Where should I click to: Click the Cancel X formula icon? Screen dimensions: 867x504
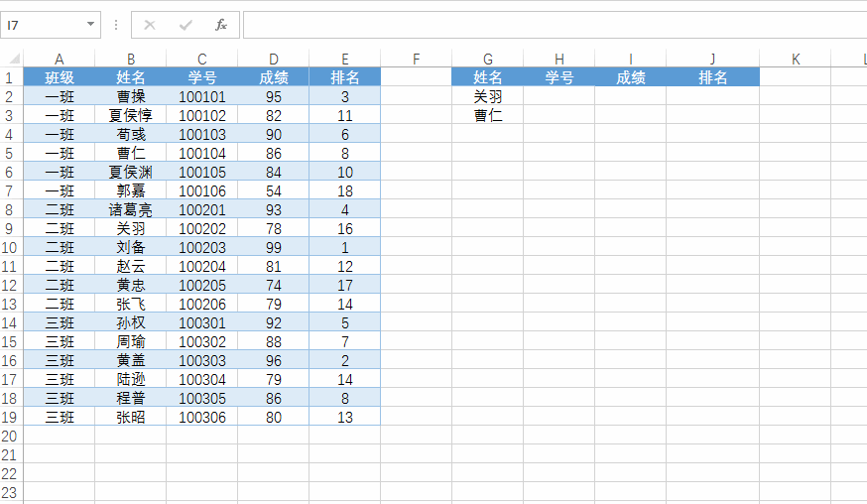(149, 25)
